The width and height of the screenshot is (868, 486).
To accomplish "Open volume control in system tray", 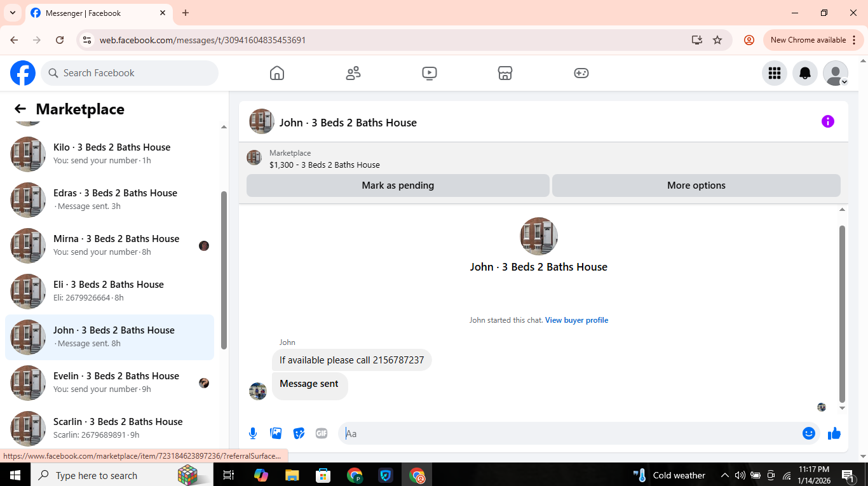I will click(x=740, y=475).
